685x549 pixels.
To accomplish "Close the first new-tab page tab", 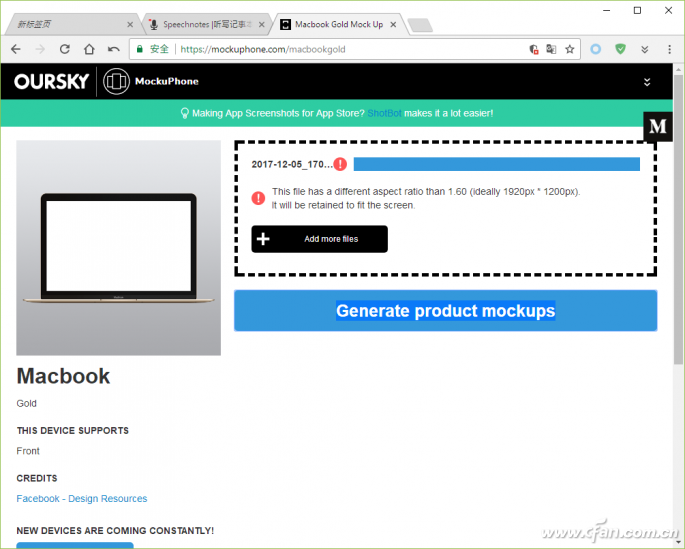I will click(130, 25).
